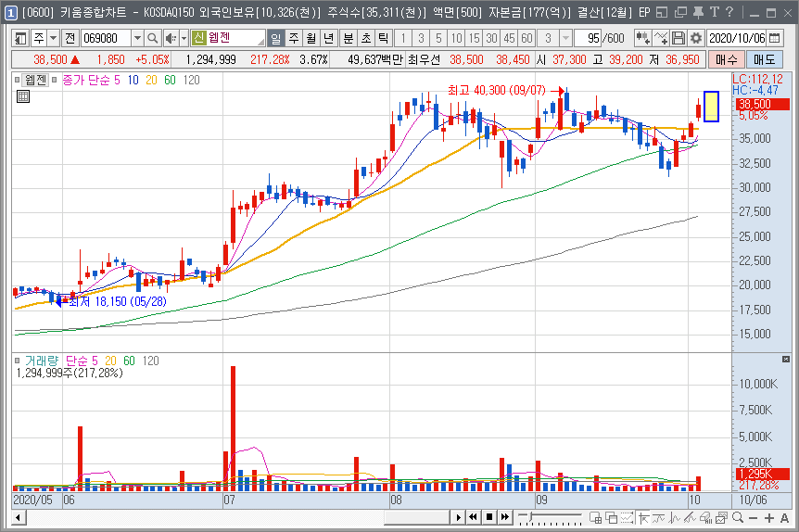Screen dimensions: 799x532
Task: Click the horizontal scrollbar left arrow
Action: pos(19,518)
